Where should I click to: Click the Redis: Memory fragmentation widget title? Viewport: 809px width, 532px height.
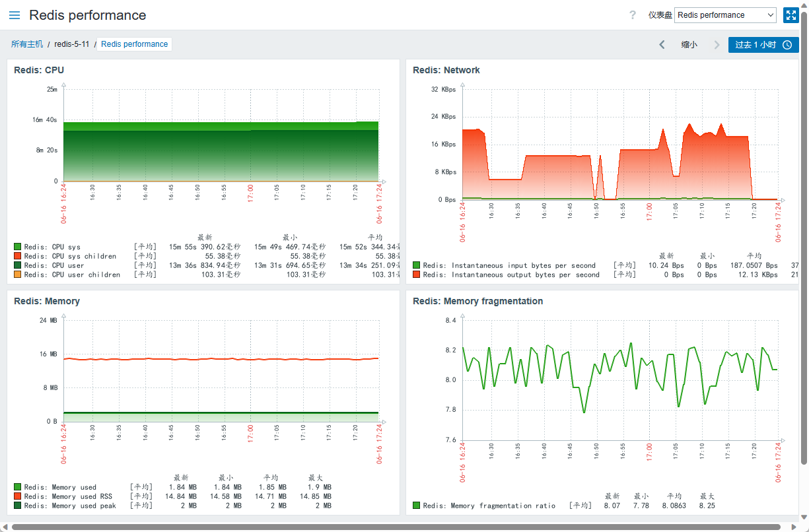pyautogui.click(x=478, y=301)
